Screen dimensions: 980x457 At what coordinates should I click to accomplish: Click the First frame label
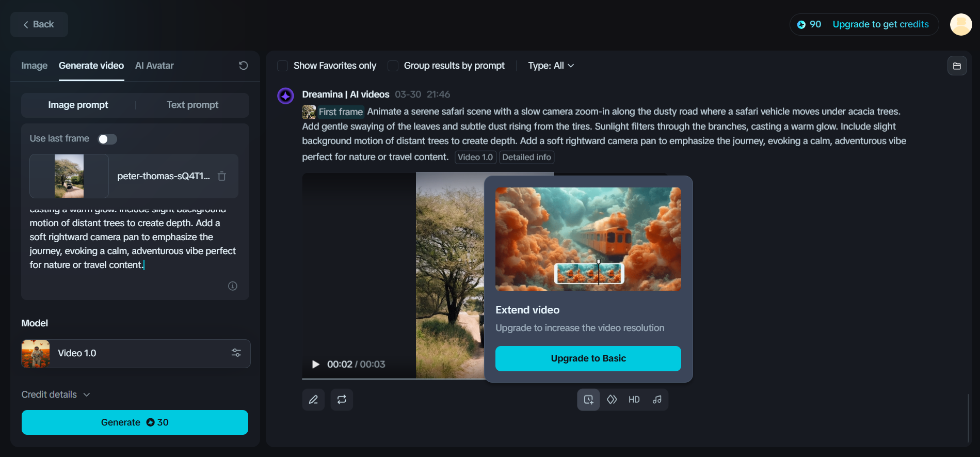pyautogui.click(x=341, y=112)
